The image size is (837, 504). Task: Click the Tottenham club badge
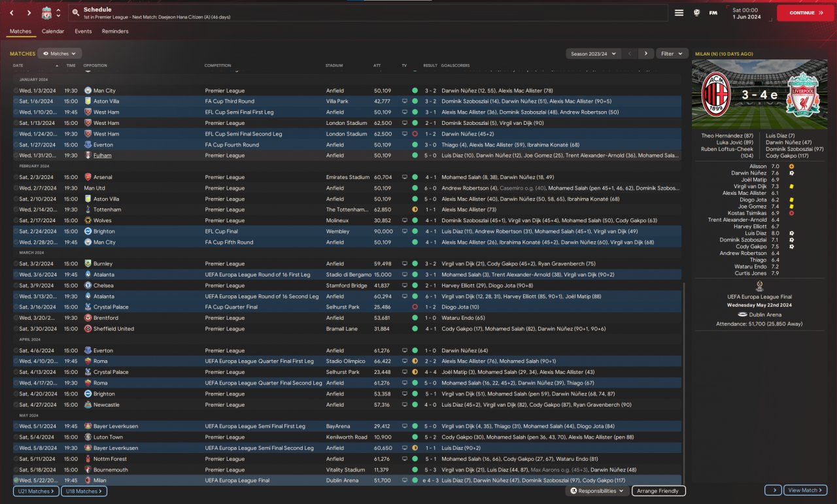(88, 210)
